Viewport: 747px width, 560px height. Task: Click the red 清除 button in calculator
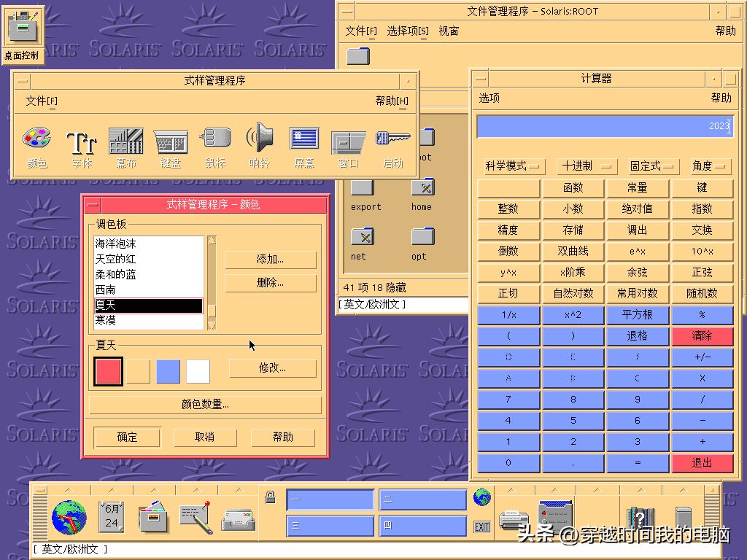(x=702, y=335)
